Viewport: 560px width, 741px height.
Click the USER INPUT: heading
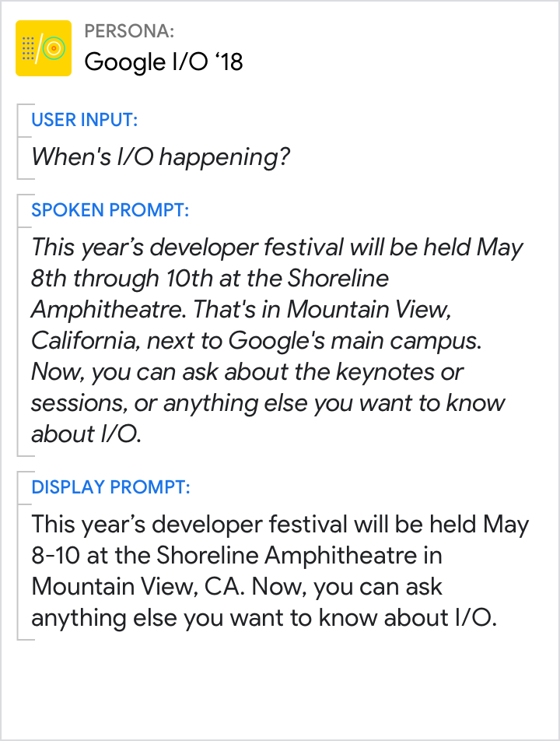85,120
